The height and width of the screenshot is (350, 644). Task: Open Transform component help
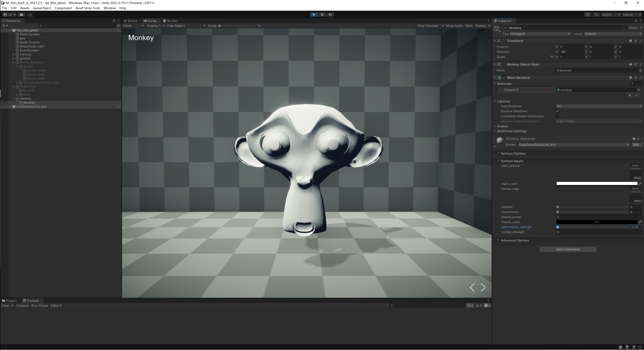(x=630, y=41)
